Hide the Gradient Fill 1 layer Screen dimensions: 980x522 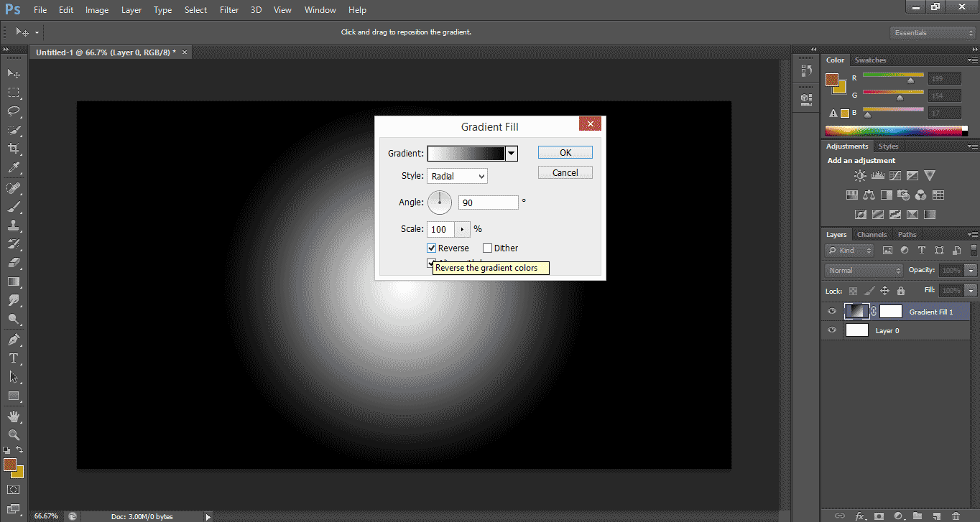[x=832, y=312]
